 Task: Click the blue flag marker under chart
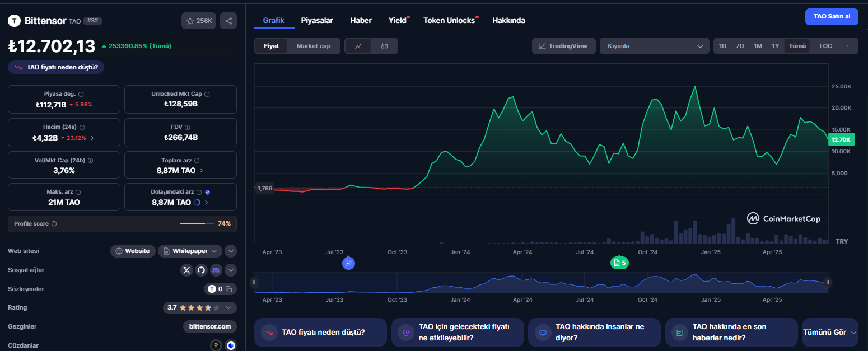tap(348, 263)
